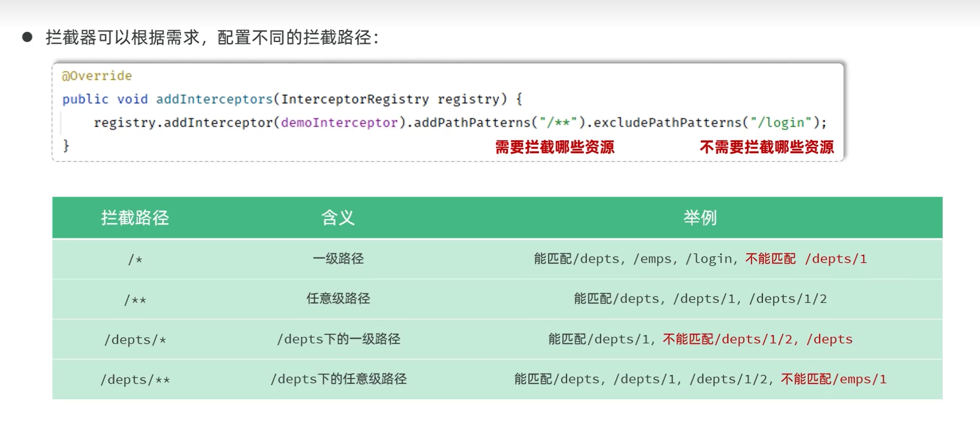Click red label 不需要拦截哪些资源

coord(767,147)
